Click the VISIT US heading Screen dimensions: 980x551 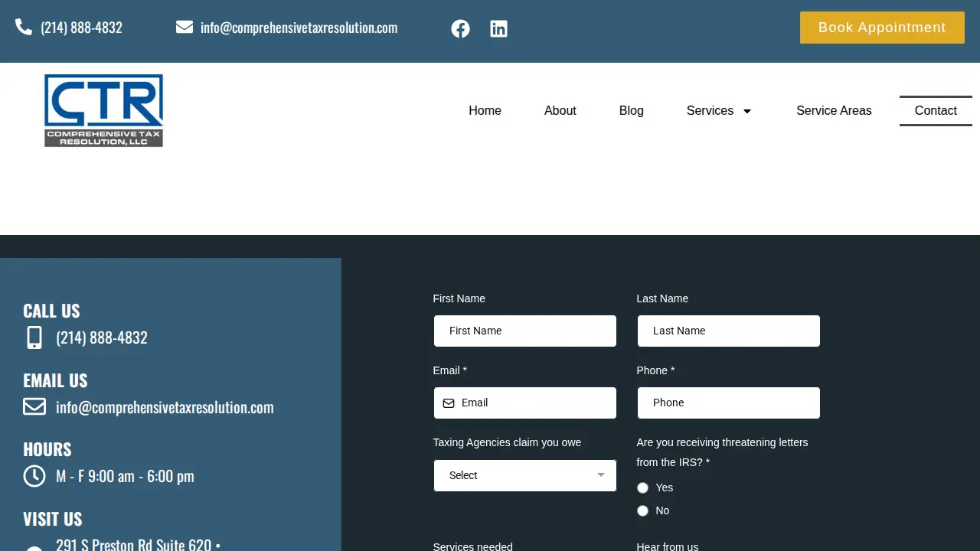pyautogui.click(x=53, y=519)
